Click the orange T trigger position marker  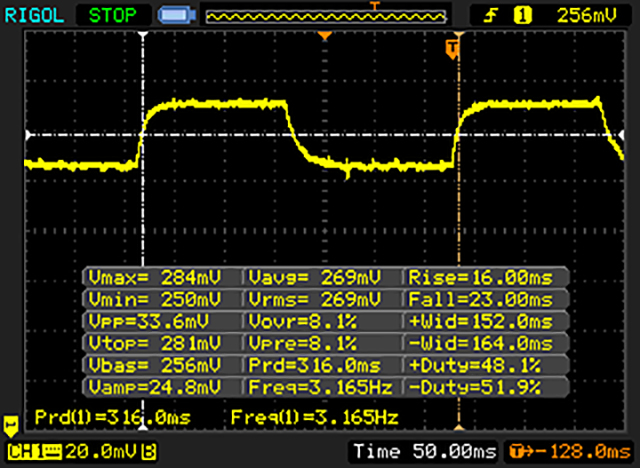[x=452, y=49]
